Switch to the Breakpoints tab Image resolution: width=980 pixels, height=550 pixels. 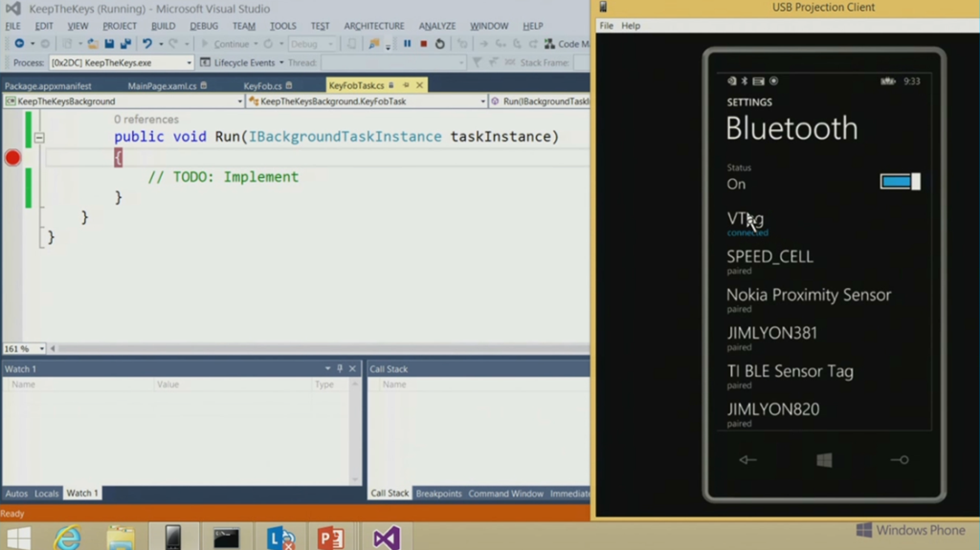[438, 494]
